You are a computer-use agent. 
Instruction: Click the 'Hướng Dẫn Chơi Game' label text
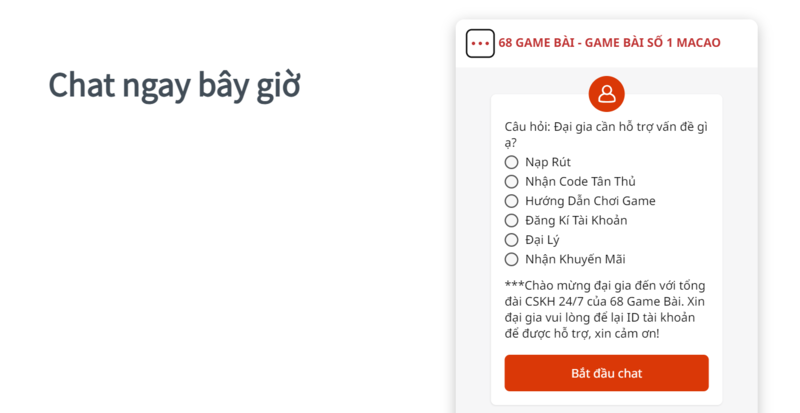coord(590,201)
